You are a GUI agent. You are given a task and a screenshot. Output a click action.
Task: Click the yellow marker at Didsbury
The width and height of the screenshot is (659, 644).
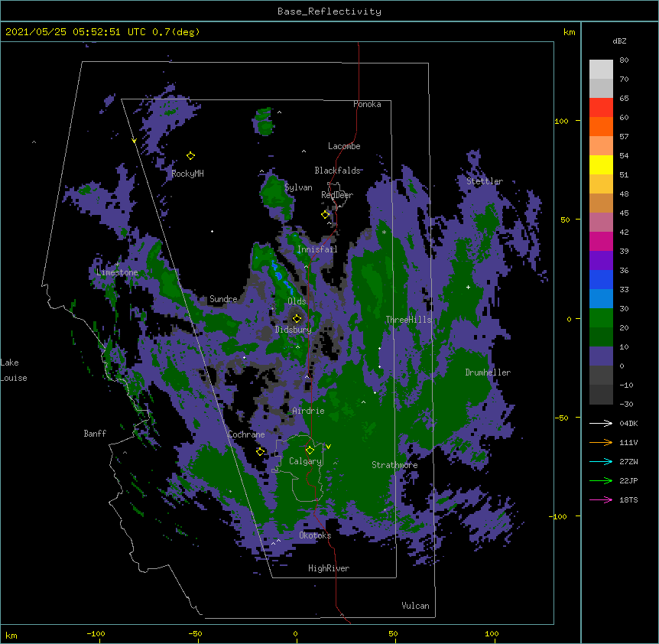(297, 318)
